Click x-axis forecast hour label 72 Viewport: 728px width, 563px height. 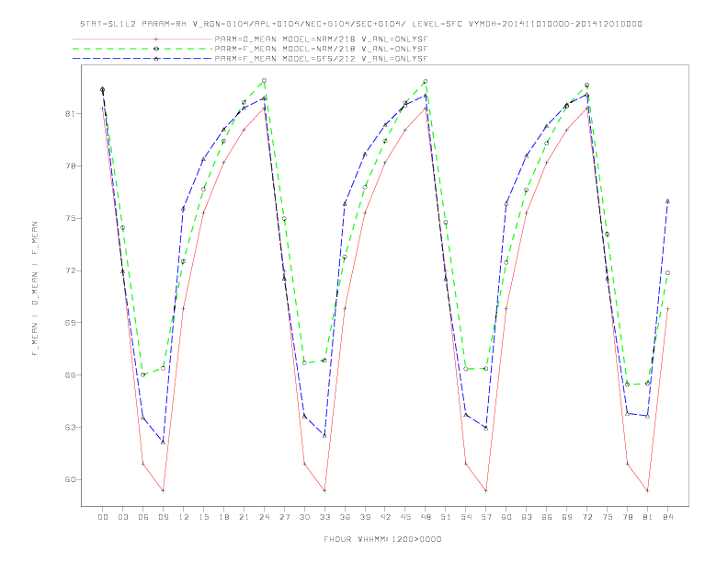pyautogui.click(x=587, y=517)
